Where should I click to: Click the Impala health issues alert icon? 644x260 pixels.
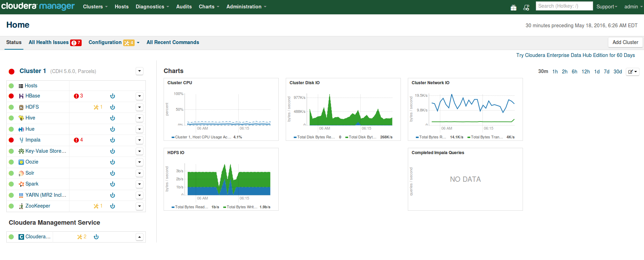point(76,140)
